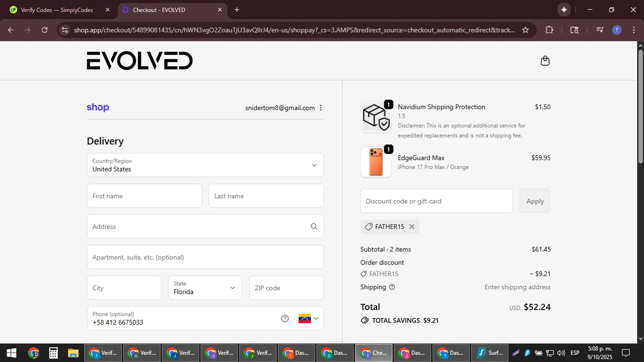Close the Checkout EVOLVED tab
The width and height of the screenshot is (644, 362).
coord(220,9)
